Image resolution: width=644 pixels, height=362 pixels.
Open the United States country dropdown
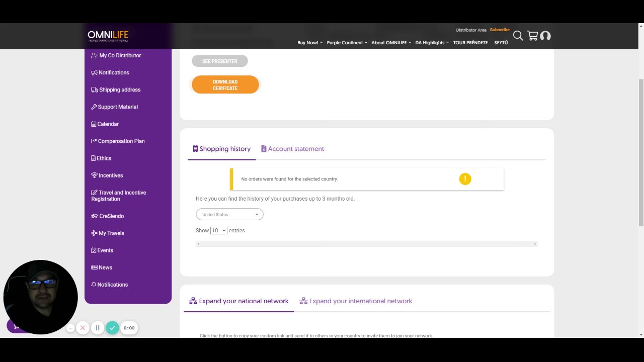229,214
